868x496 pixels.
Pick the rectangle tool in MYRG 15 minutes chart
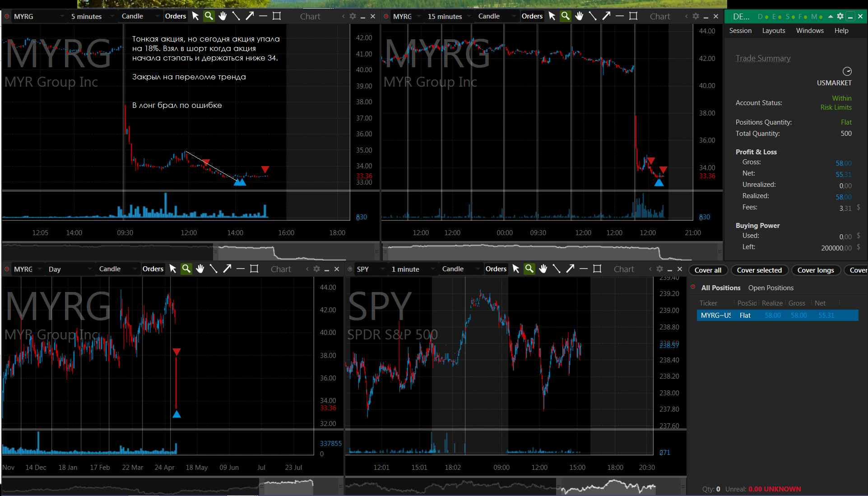point(634,16)
